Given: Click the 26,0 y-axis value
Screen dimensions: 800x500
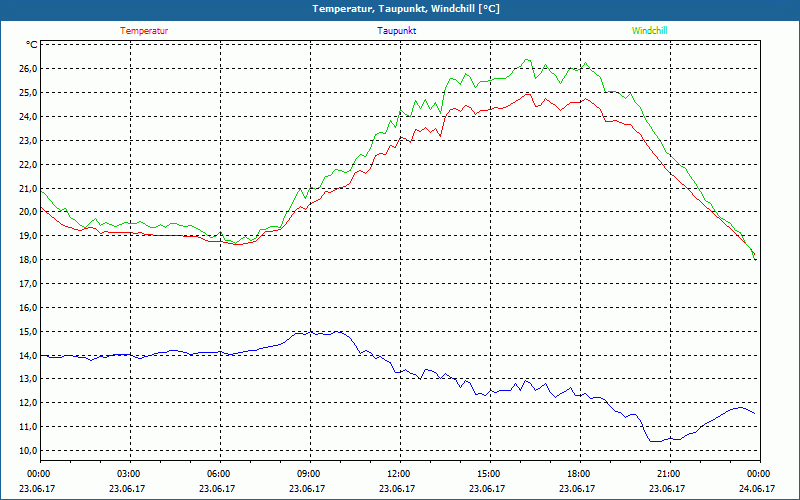Looking at the screenshot, I should point(29,69).
